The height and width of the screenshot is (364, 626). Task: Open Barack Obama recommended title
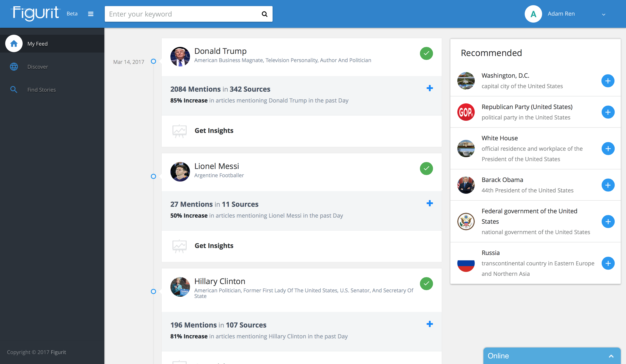pos(502,180)
